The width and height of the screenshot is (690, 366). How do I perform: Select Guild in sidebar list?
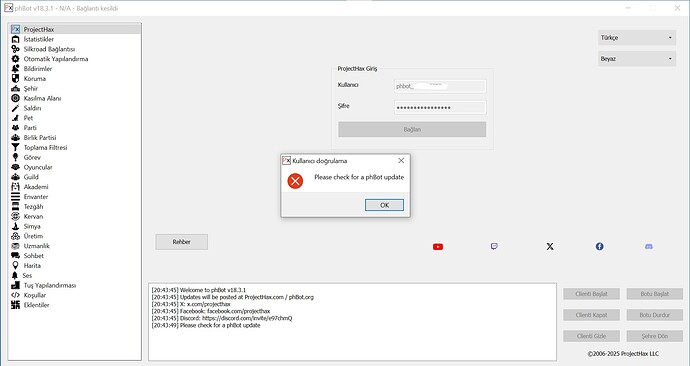(74, 177)
